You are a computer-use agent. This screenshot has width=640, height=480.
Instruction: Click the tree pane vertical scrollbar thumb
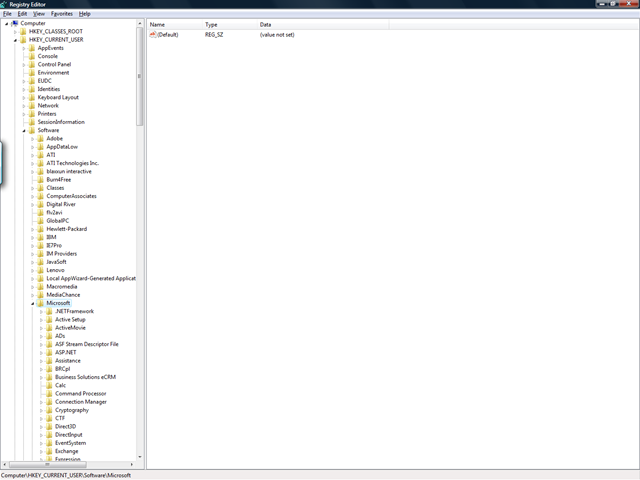pyautogui.click(x=140, y=76)
